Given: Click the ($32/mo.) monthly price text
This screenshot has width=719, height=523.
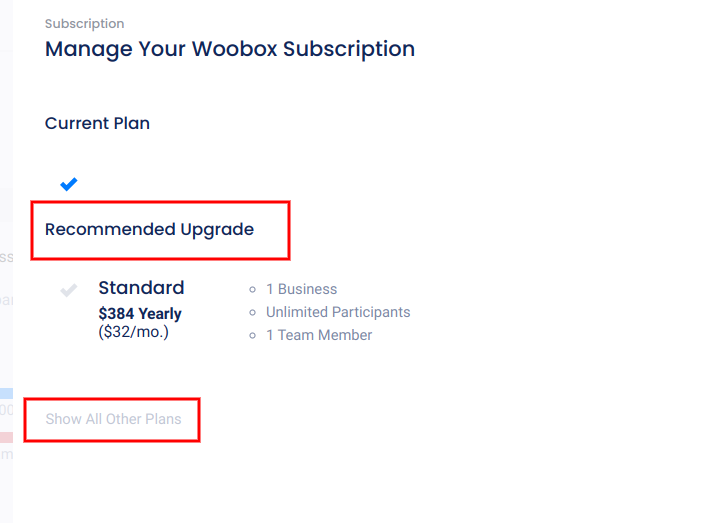Looking at the screenshot, I should point(133,332).
